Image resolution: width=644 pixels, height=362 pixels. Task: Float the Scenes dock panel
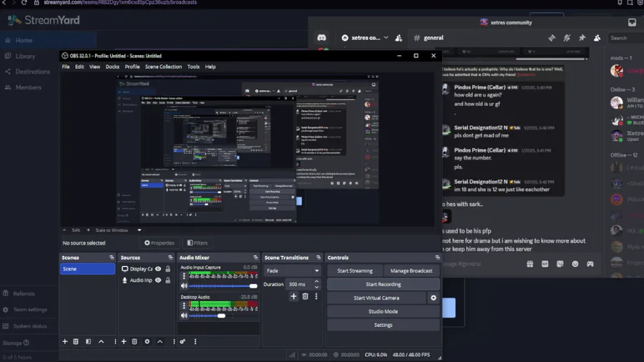[112, 258]
